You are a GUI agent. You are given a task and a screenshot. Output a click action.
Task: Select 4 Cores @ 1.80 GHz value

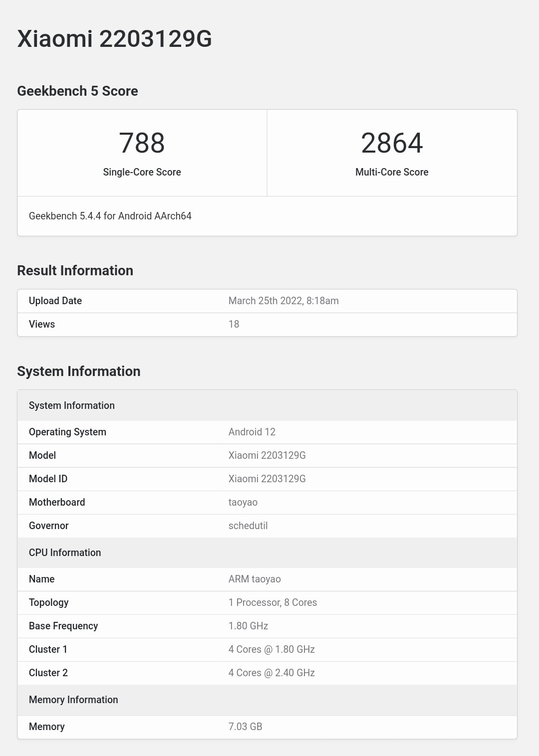[271, 649]
